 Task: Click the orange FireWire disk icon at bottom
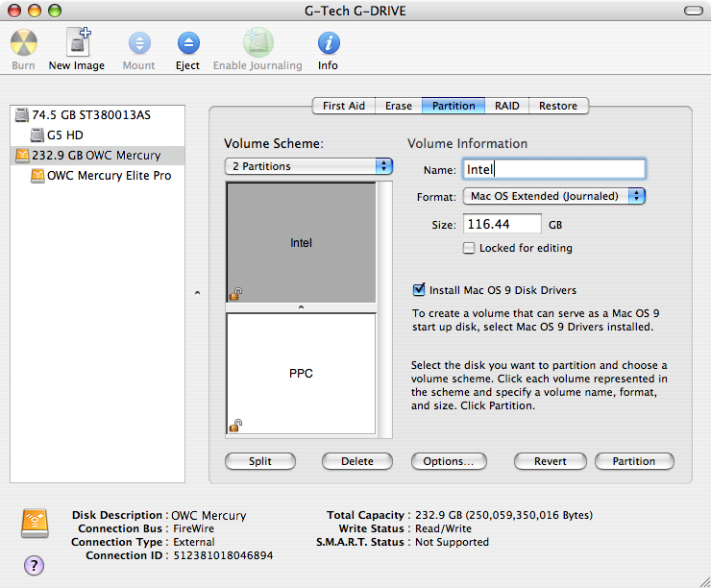35,524
